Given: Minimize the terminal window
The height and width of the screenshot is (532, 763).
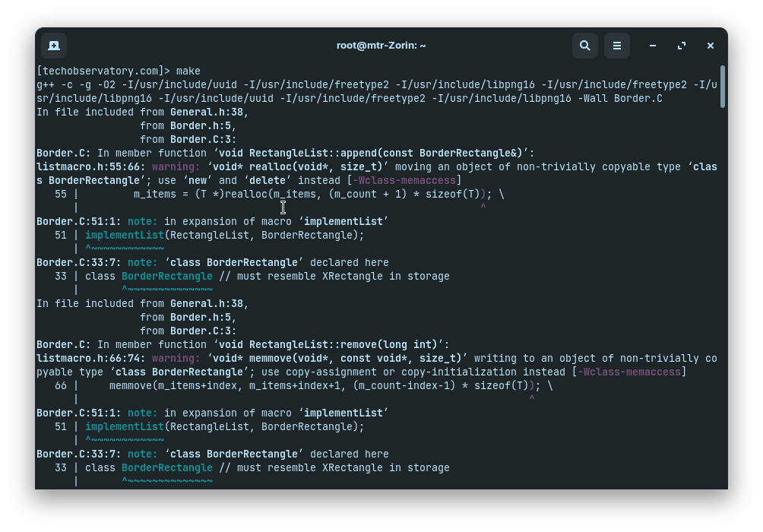Looking at the screenshot, I should [653, 46].
